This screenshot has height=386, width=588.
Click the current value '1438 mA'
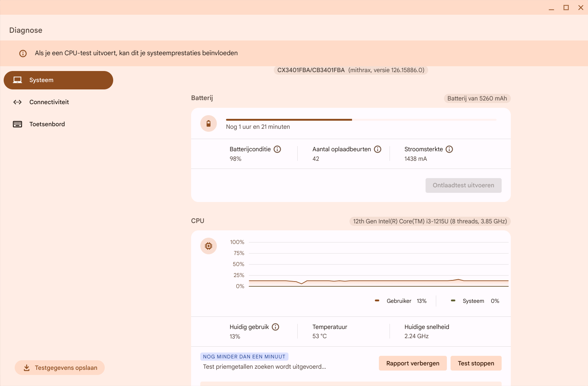pyautogui.click(x=416, y=159)
